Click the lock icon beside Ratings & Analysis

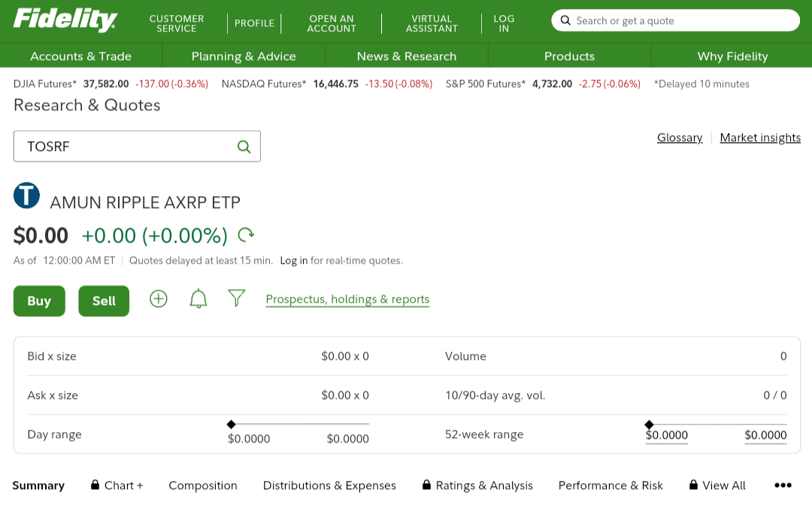(x=426, y=485)
